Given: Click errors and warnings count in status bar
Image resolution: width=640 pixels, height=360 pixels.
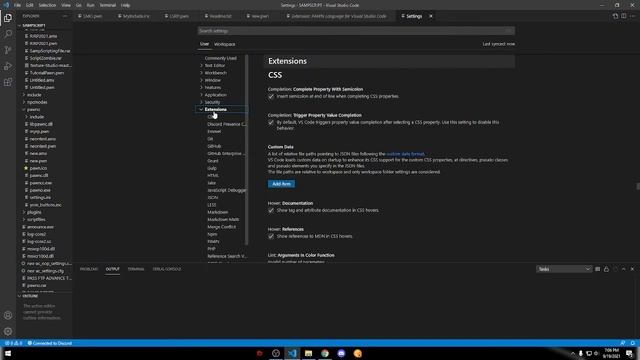Looking at the screenshot, I should click(13, 343).
